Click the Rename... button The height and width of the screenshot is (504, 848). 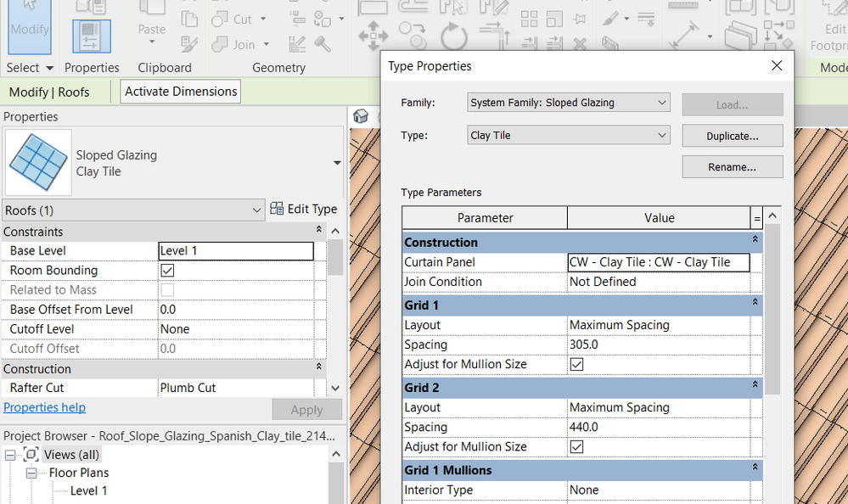(733, 167)
